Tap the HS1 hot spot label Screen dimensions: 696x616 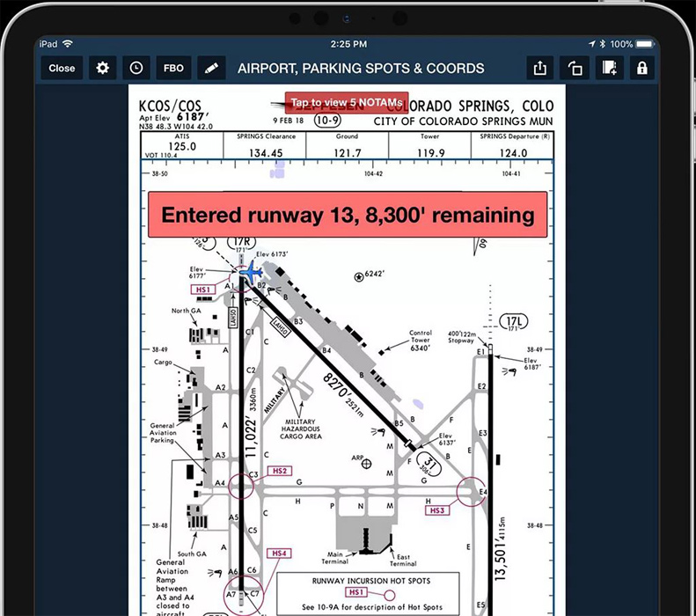tap(203, 289)
